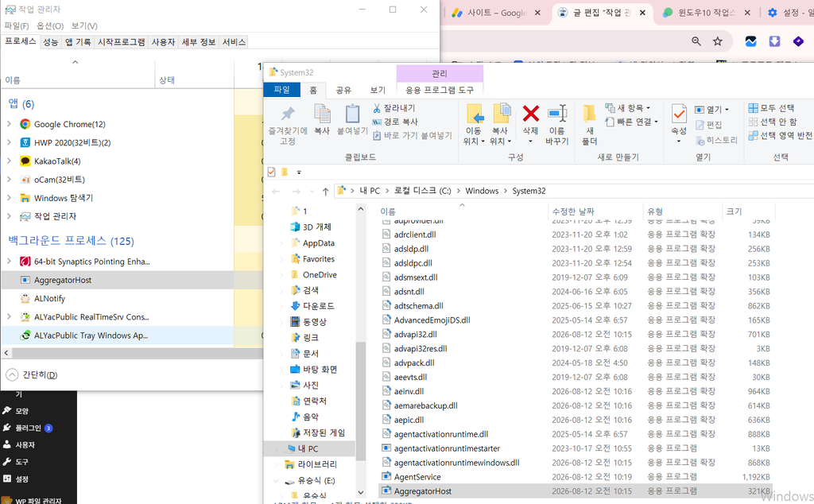Expand HWP 2020 process group

pyautogui.click(x=9, y=142)
